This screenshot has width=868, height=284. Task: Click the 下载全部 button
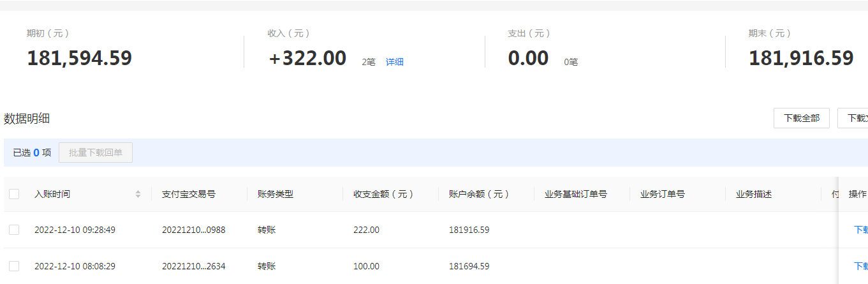802,118
